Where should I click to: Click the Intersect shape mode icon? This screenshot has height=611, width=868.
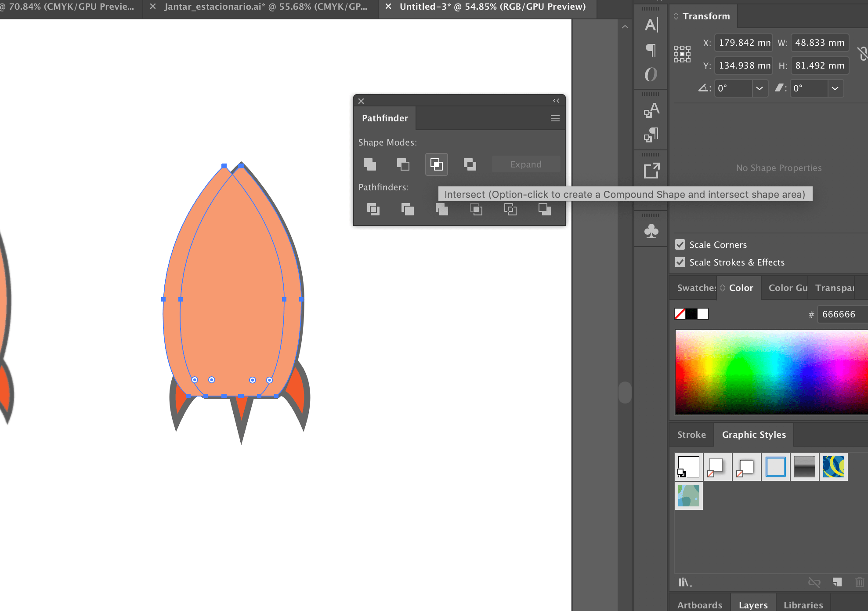[x=436, y=164]
